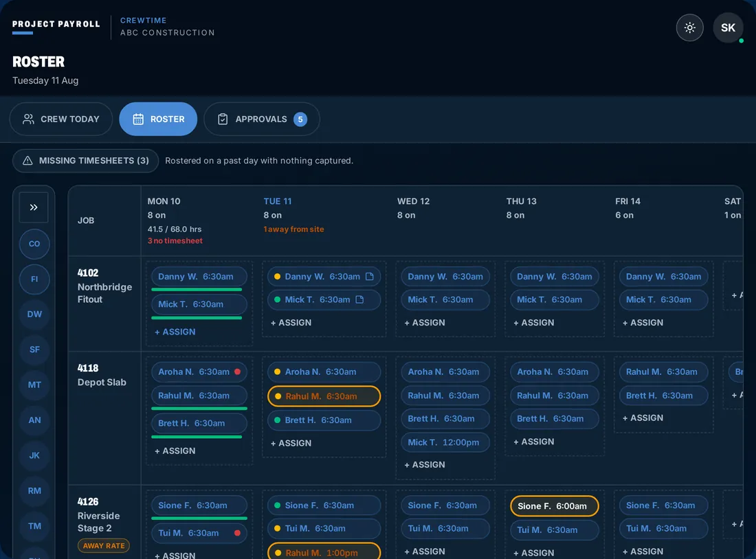Open Rahul M. Friday shift in Depot Slab
Image resolution: width=756 pixels, height=559 pixels.
pyautogui.click(x=663, y=372)
